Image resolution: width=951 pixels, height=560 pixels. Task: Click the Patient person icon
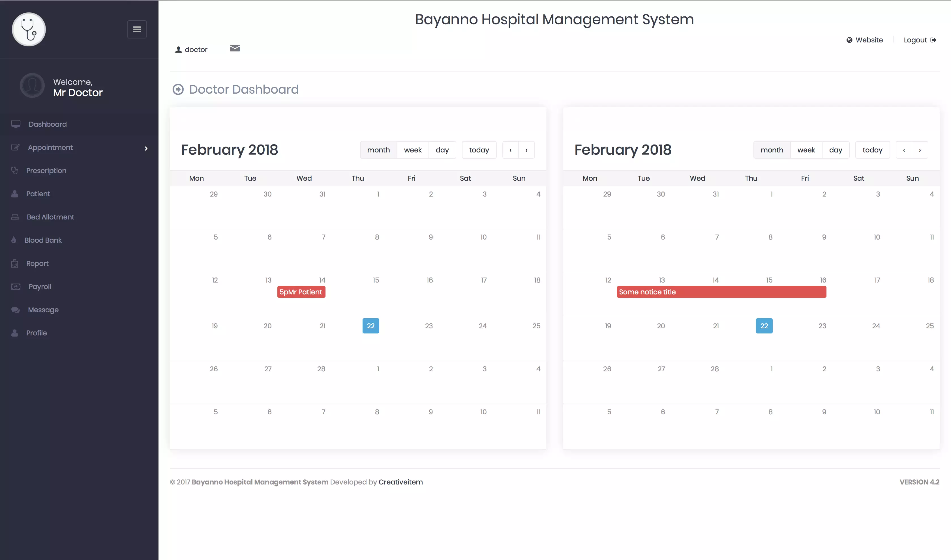tap(15, 193)
